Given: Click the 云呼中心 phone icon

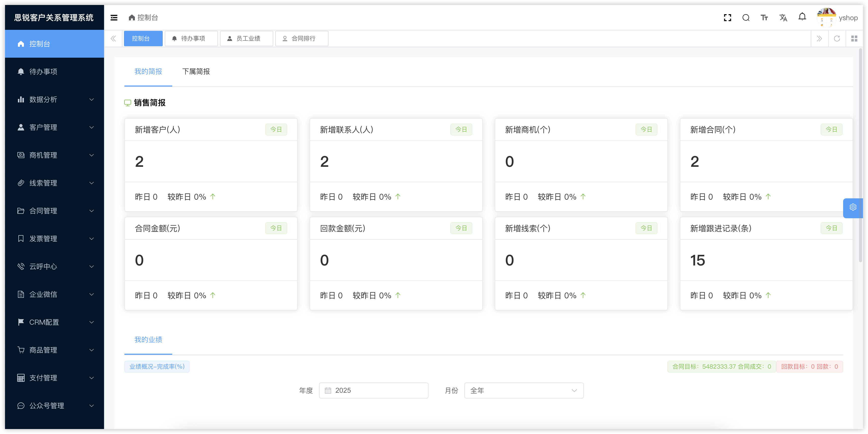Looking at the screenshot, I should [x=21, y=266].
